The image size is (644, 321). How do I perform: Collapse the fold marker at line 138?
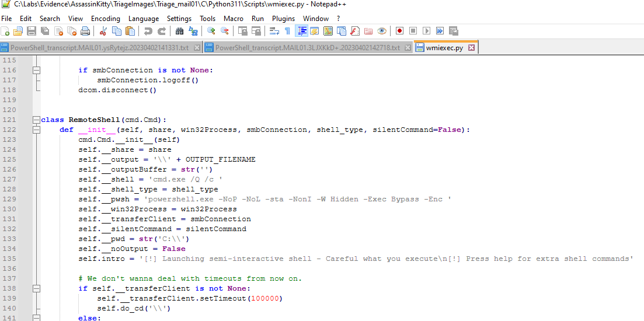37,288
